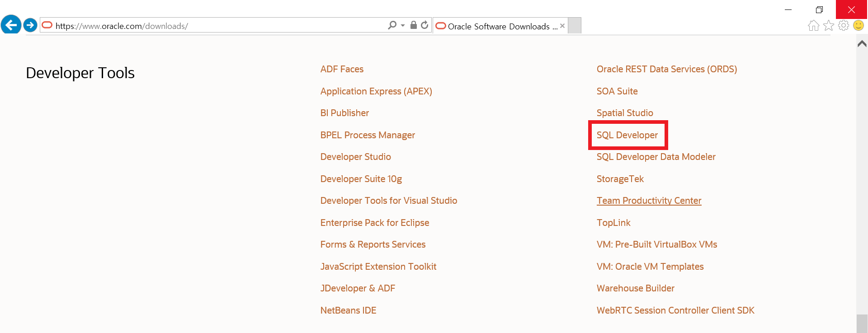The height and width of the screenshot is (333, 868).
Task: Open Developer Tools for Visual Studio
Action: click(388, 201)
